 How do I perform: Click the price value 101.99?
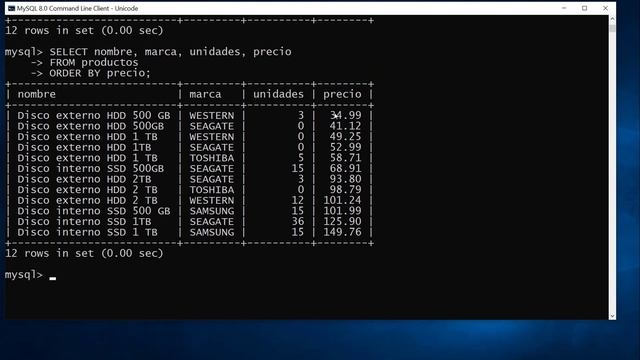[342, 211]
